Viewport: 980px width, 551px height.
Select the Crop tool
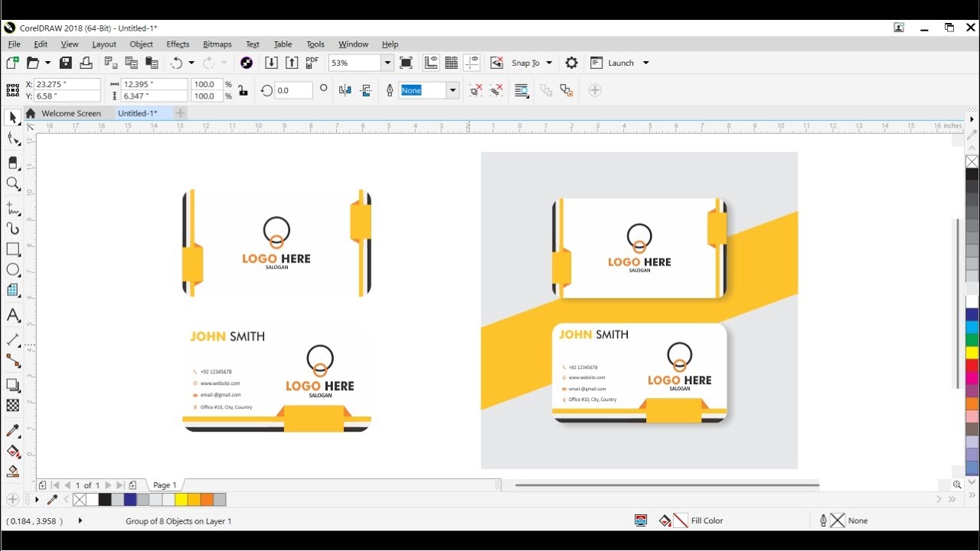pyautogui.click(x=12, y=162)
